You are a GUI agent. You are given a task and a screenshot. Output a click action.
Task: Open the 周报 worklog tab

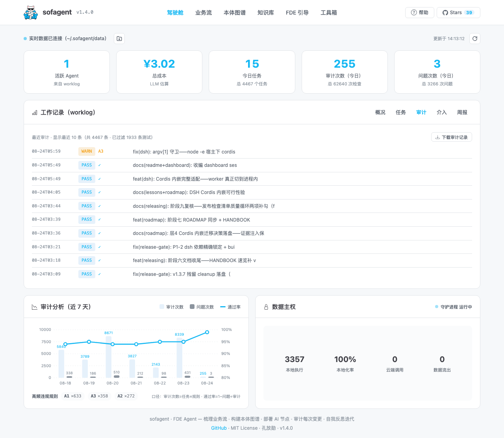462,113
